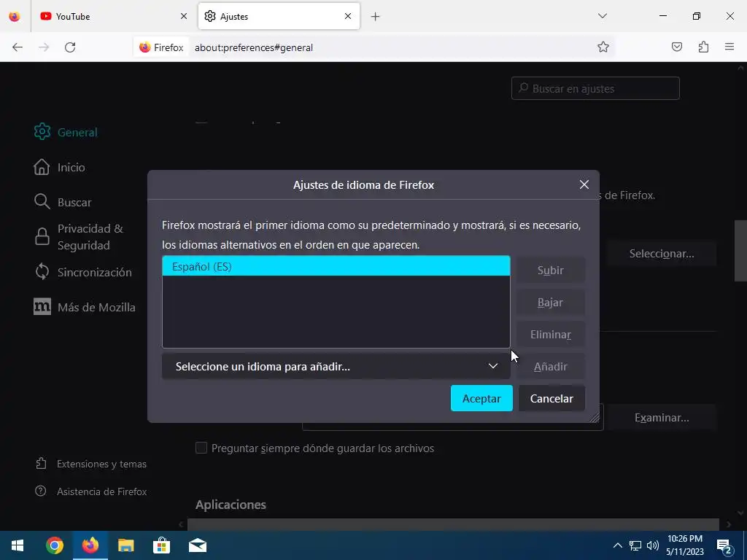Open Asistencia de Firefox link
This screenshot has height=560, width=747.
pos(91,491)
